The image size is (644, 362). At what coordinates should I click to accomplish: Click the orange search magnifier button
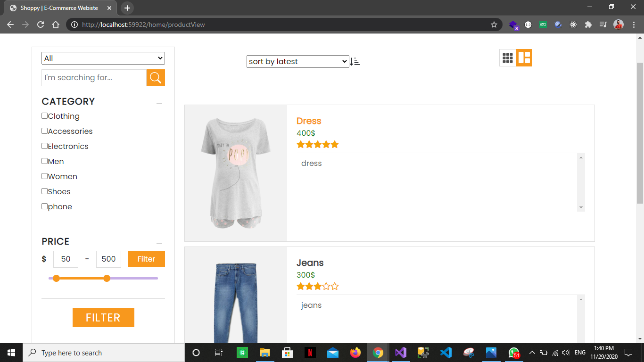156,78
